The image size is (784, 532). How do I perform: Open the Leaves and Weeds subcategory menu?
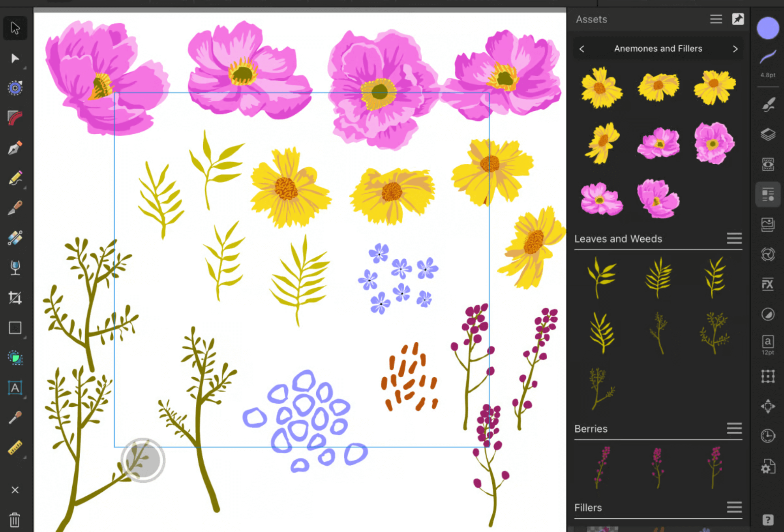coord(734,238)
